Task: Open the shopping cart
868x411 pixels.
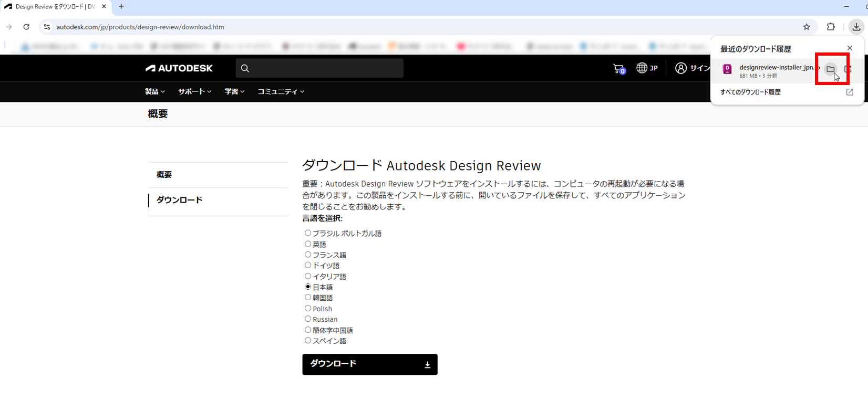Action: click(619, 68)
